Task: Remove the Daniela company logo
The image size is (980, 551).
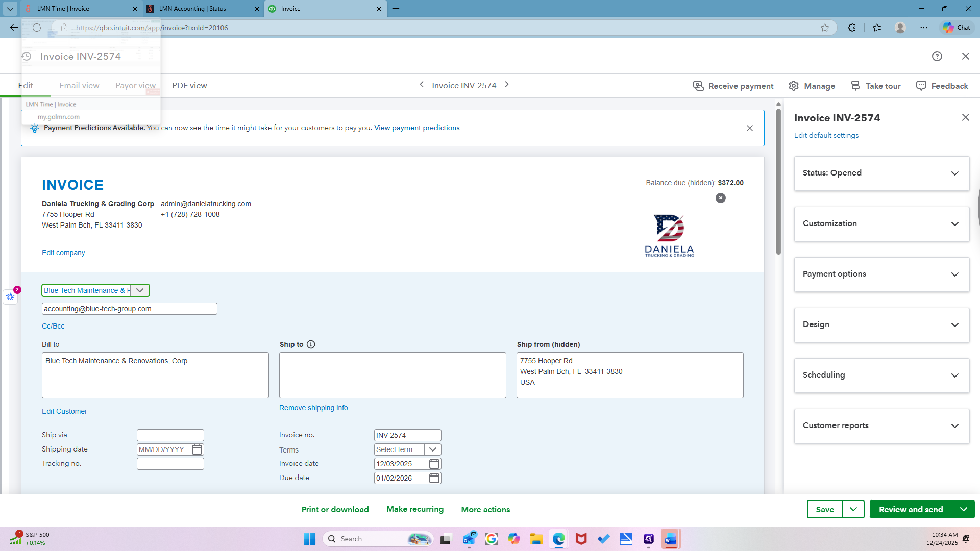Action: [721, 198]
